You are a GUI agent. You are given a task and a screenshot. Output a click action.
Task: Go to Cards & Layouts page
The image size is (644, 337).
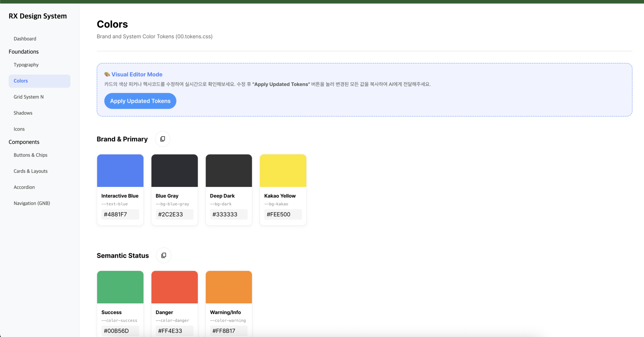coord(31,171)
